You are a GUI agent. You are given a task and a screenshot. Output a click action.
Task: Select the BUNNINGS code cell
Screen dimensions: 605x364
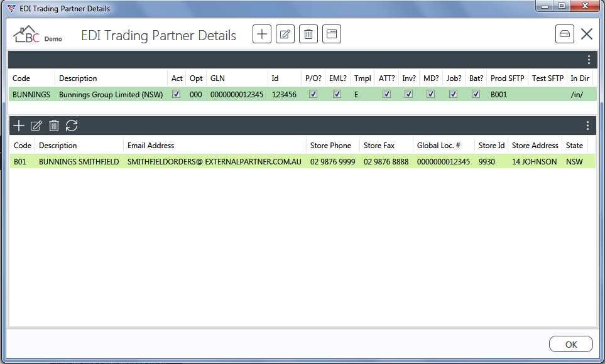[x=31, y=95]
